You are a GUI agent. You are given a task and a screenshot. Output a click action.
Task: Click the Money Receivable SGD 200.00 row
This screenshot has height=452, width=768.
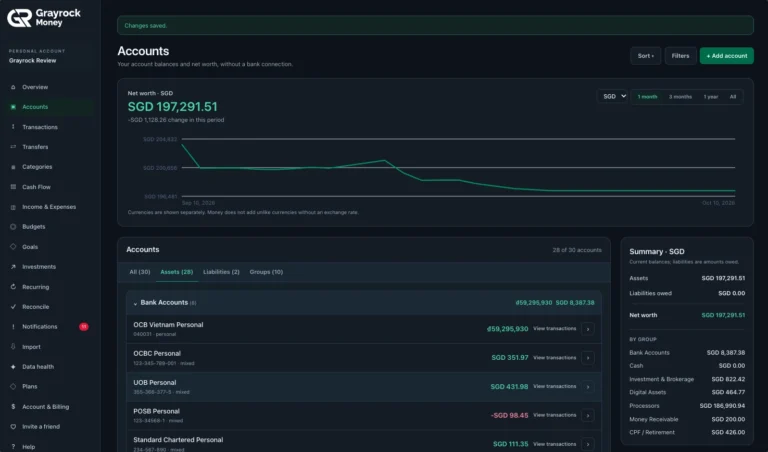[x=687, y=419]
